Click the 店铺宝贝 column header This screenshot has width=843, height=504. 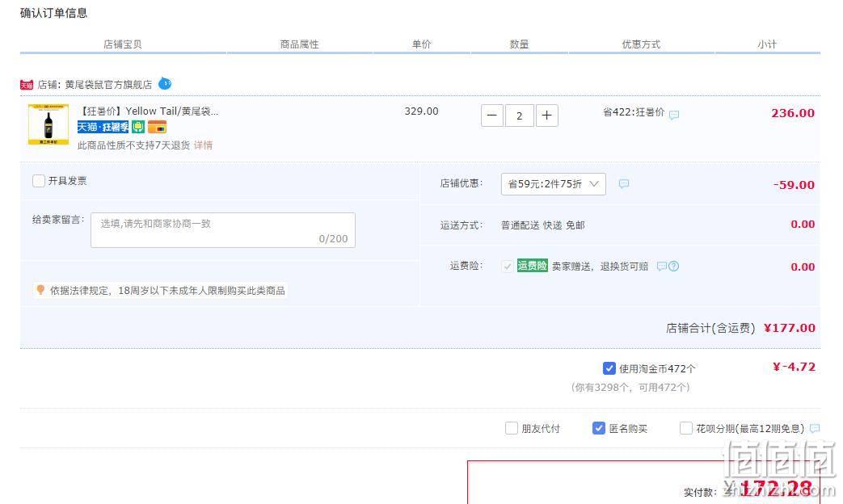[x=123, y=44]
